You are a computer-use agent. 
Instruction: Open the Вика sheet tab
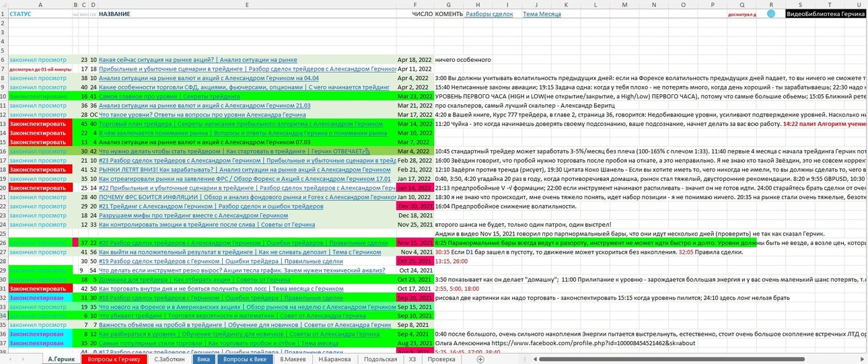tap(203, 359)
